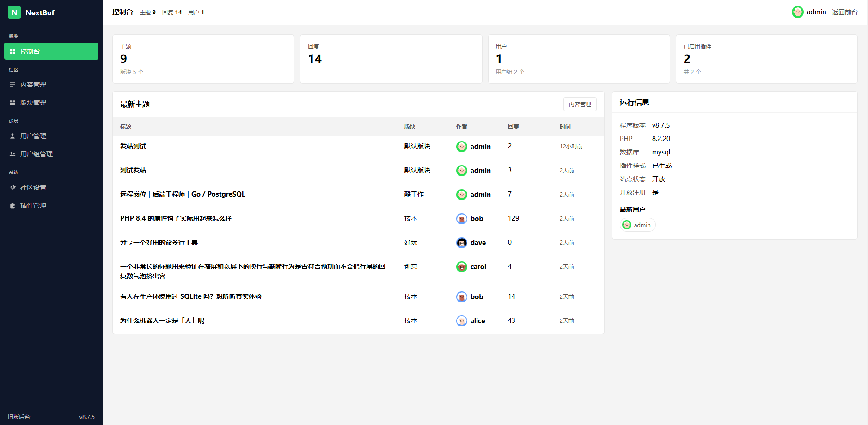Click admin's avatar in the 测试发帖 row
The height and width of the screenshot is (425, 868).
[461, 171]
